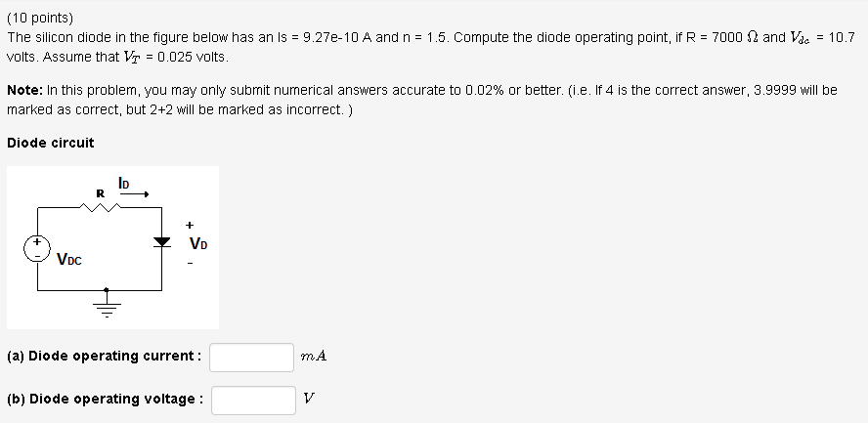
Task: Click the "(a) Diode operating current" label
Action: coord(105,356)
